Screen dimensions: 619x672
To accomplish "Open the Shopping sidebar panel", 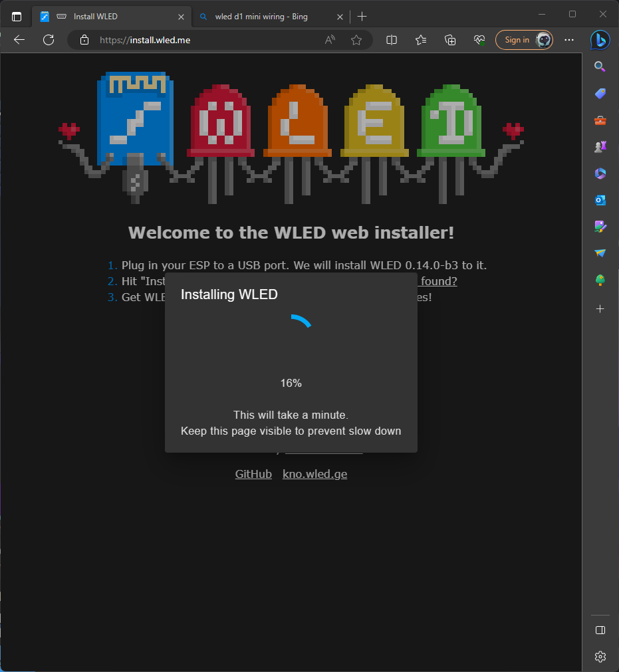I will tap(600, 93).
